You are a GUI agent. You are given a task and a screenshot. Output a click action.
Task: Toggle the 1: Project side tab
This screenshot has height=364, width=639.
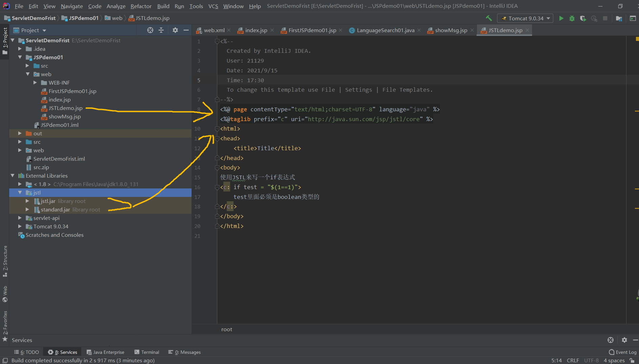click(x=5, y=41)
